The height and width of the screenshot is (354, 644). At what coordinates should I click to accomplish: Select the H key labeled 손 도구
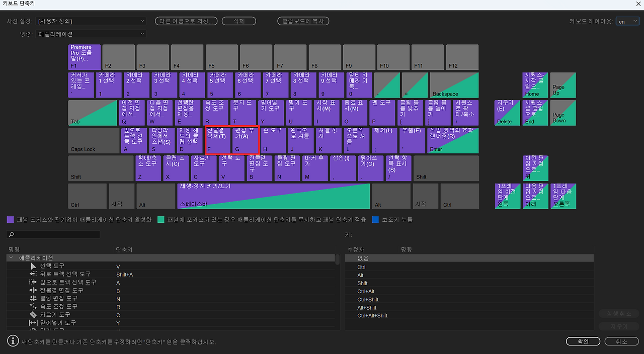(x=274, y=140)
